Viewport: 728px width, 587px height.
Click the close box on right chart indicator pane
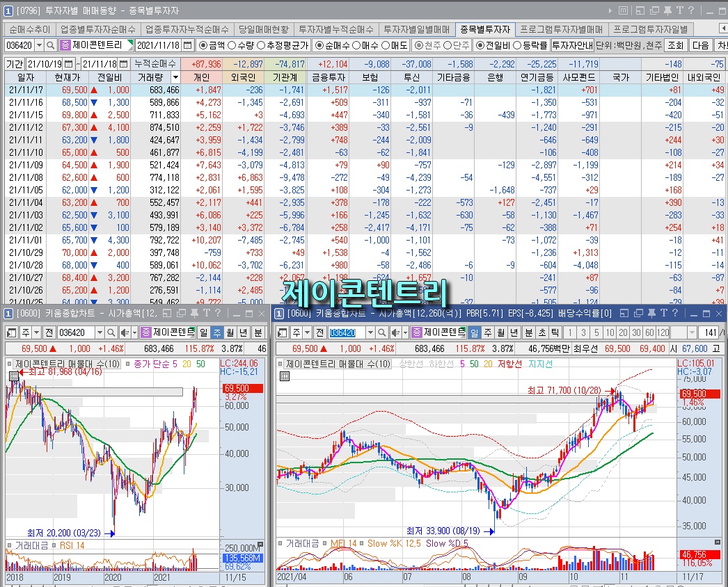(x=716, y=542)
